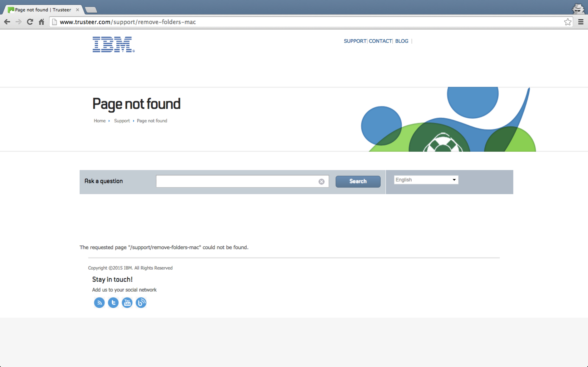This screenshot has height=367, width=588.
Task: Open the RSS feed social icon
Action: 99,302
